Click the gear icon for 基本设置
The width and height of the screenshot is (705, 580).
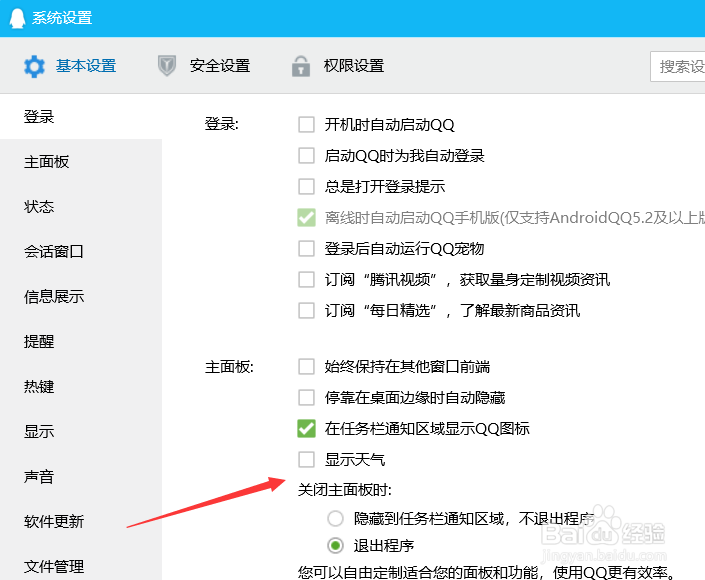click(34, 67)
